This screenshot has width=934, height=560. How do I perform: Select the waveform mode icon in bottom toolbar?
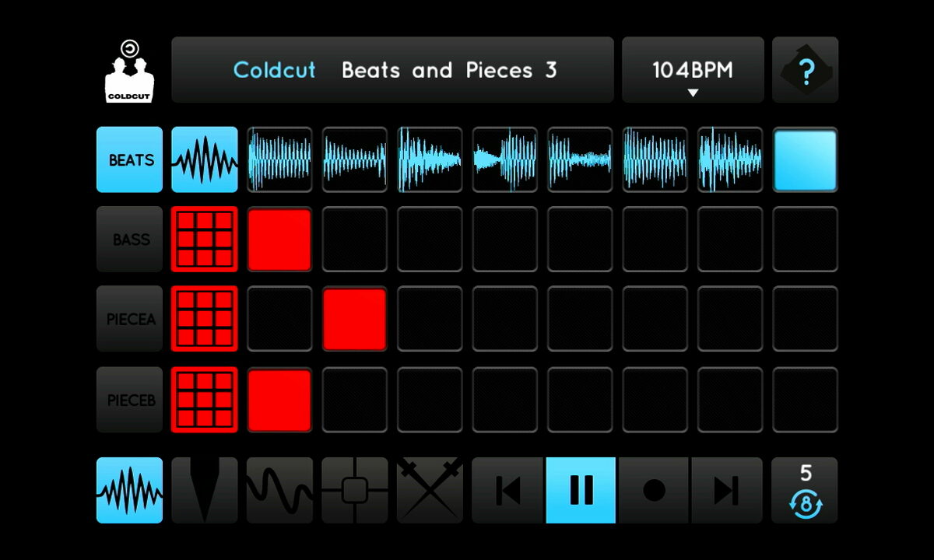129,490
